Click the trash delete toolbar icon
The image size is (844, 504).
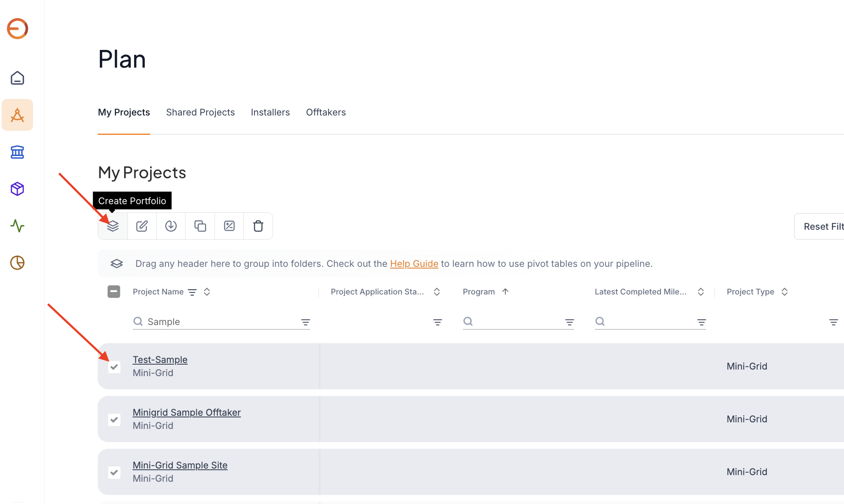pos(258,226)
